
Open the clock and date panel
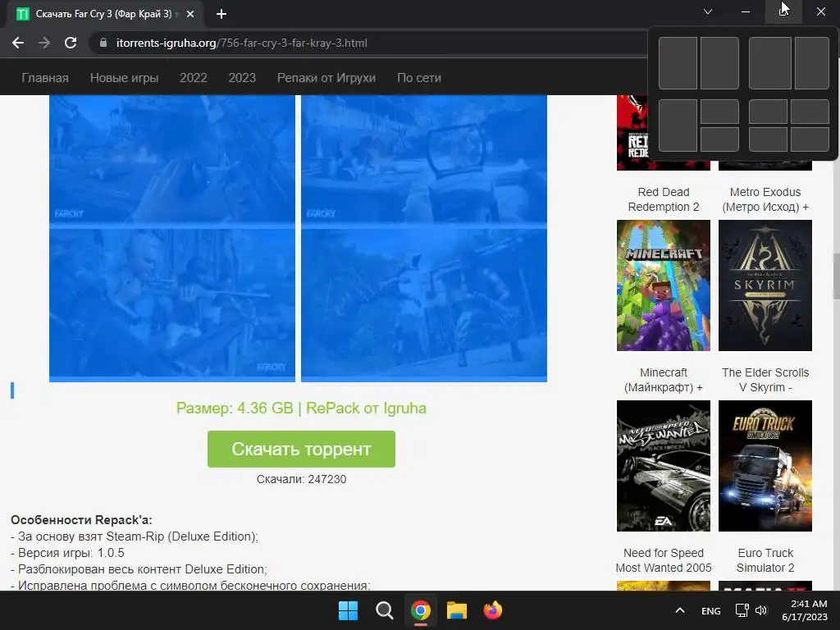[805, 610]
